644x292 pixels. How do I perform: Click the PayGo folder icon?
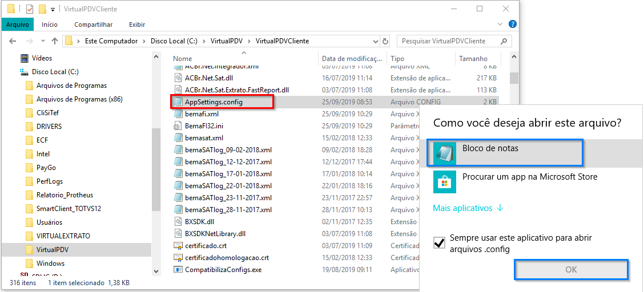[x=29, y=167]
